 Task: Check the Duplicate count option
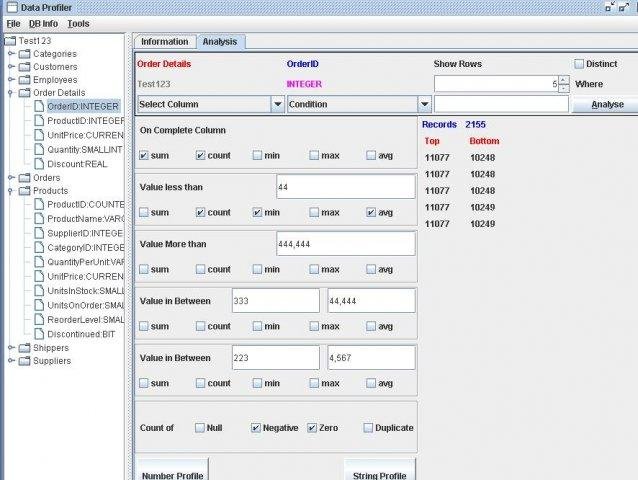pos(368,428)
